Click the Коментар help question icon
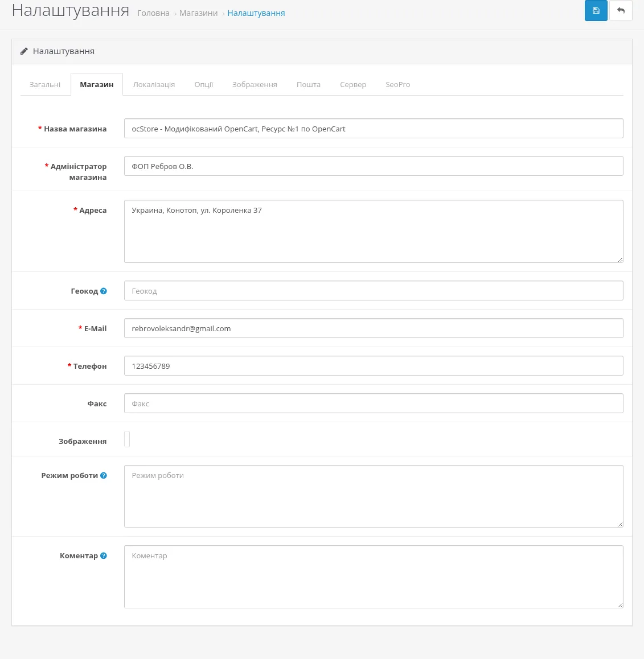 point(104,555)
